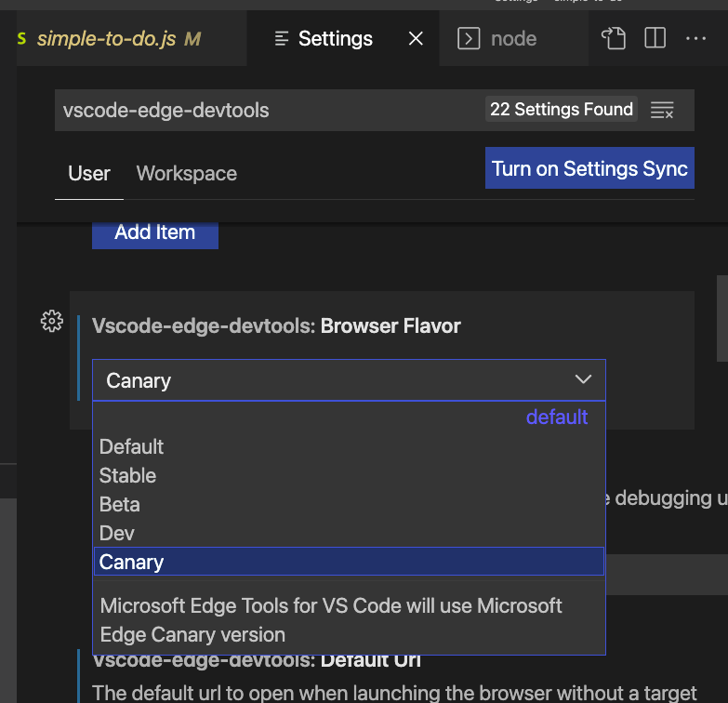Clear settings search input
Image resolution: width=728 pixels, height=703 pixels.
tap(662, 110)
